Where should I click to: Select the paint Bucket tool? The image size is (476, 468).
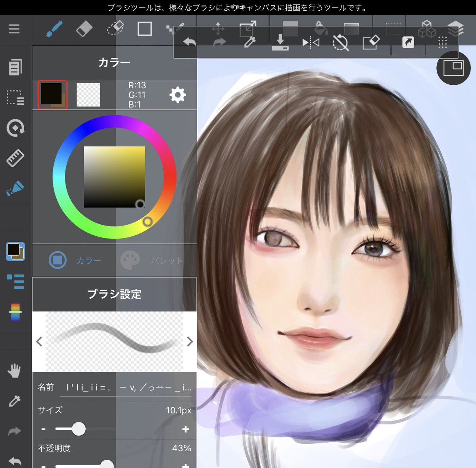[x=321, y=28]
